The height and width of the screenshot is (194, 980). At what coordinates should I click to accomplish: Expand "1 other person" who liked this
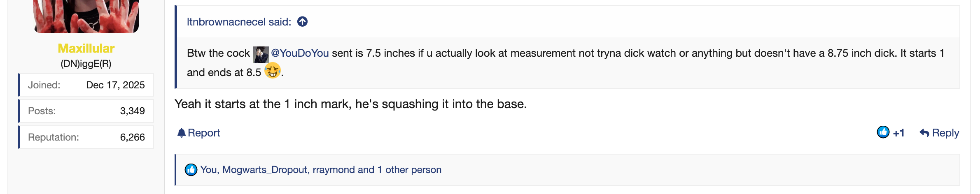click(x=409, y=170)
